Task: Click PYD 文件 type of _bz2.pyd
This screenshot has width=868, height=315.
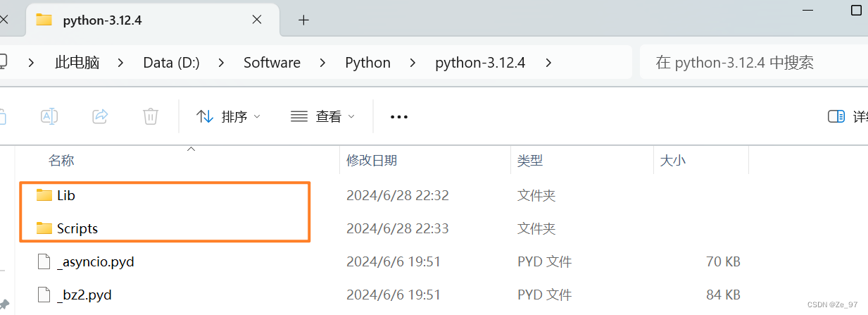Action: [546, 295]
